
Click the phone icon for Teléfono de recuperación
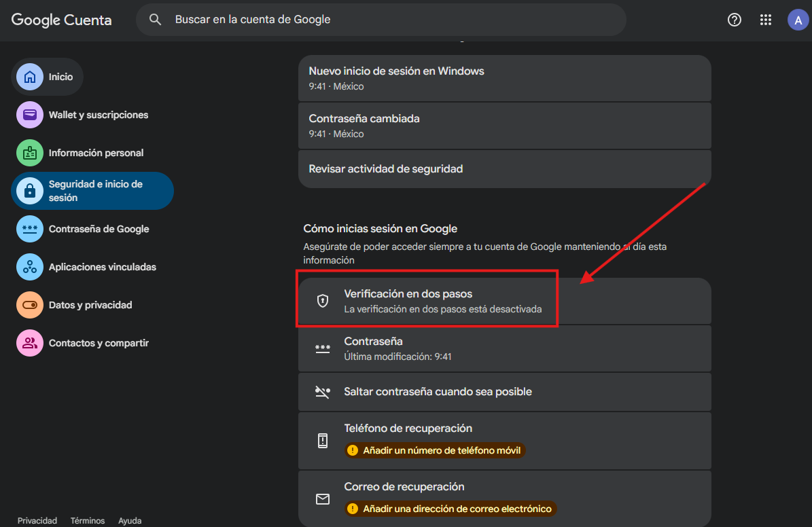(323, 441)
